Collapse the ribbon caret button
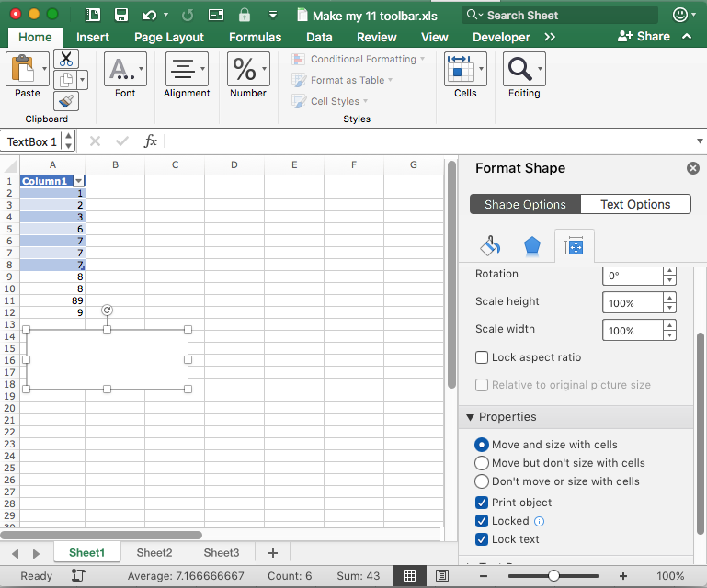This screenshot has width=707, height=588. (x=687, y=37)
